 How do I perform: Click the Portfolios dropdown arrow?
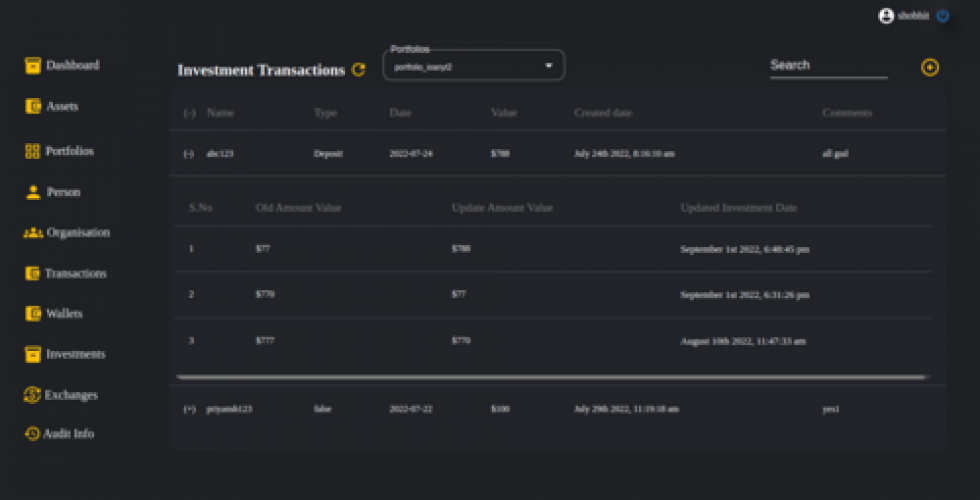[x=549, y=66]
